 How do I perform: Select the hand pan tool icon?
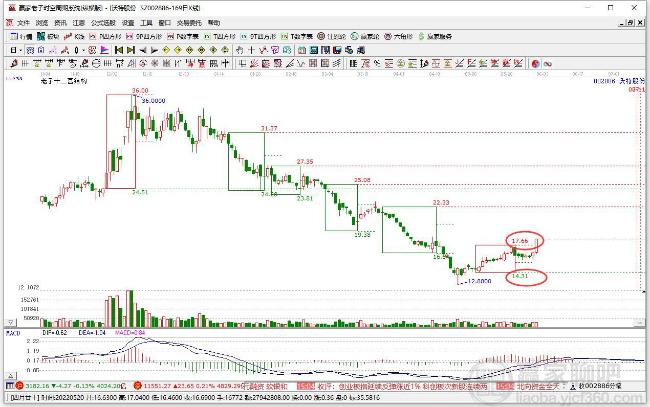pos(240,50)
